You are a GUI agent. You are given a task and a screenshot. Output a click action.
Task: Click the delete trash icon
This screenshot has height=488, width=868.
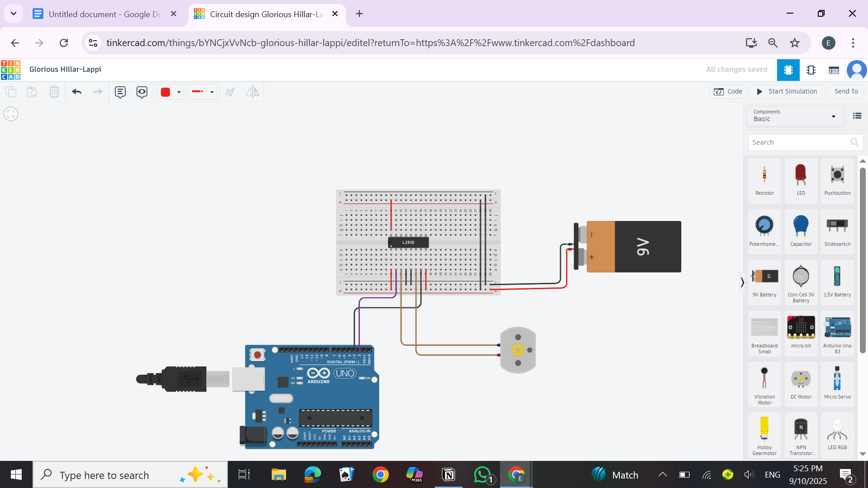pyautogui.click(x=54, y=92)
